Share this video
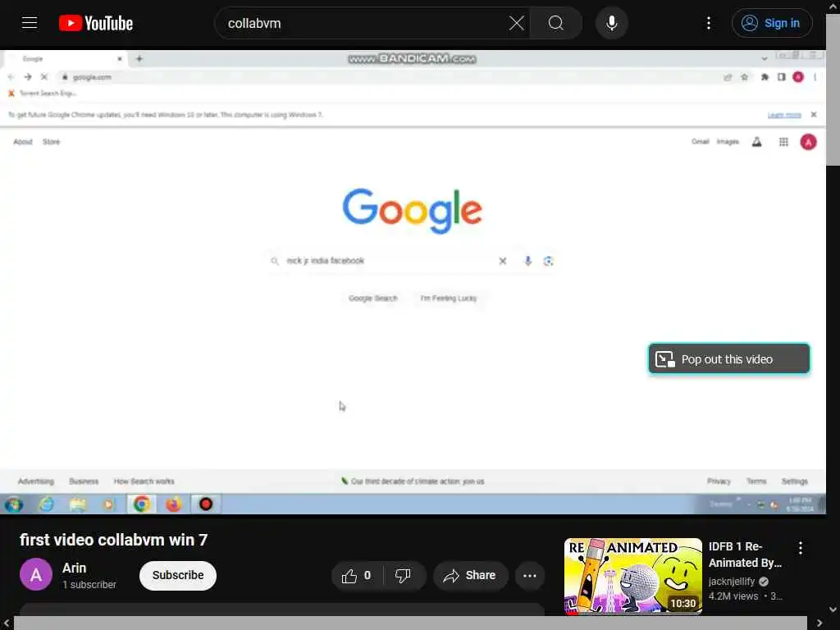 (x=470, y=576)
